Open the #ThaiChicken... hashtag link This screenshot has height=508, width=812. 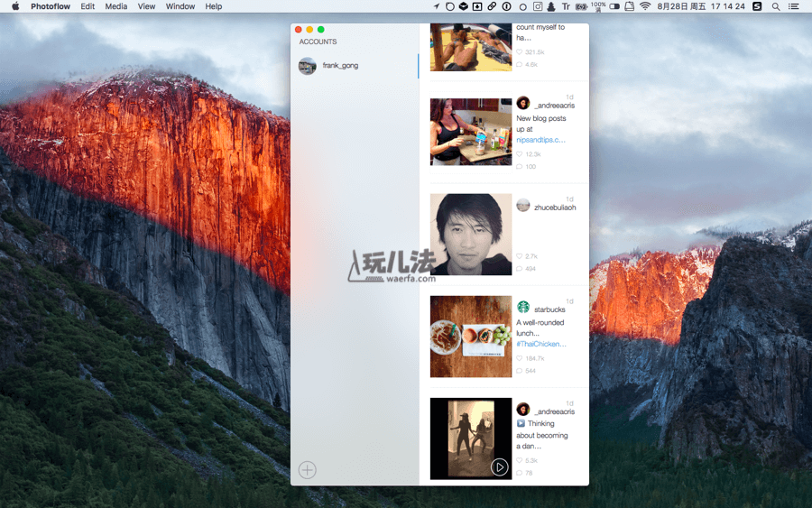(x=541, y=344)
